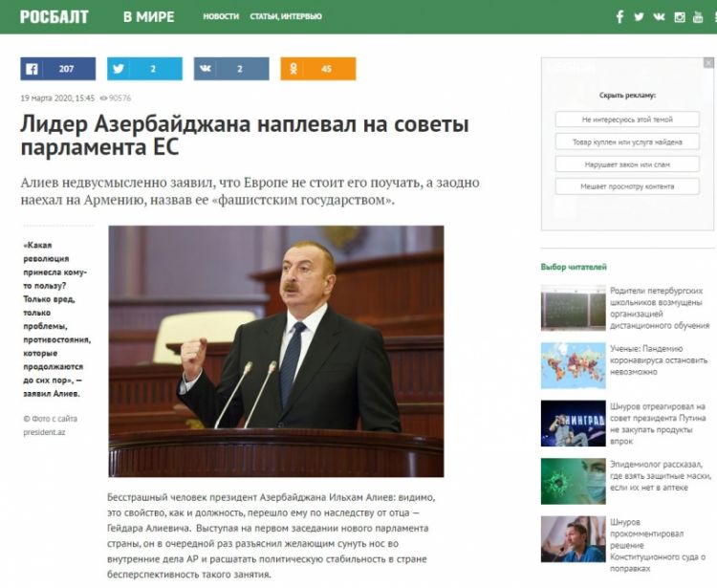Go to the В МИРЕ section

pyautogui.click(x=148, y=16)
